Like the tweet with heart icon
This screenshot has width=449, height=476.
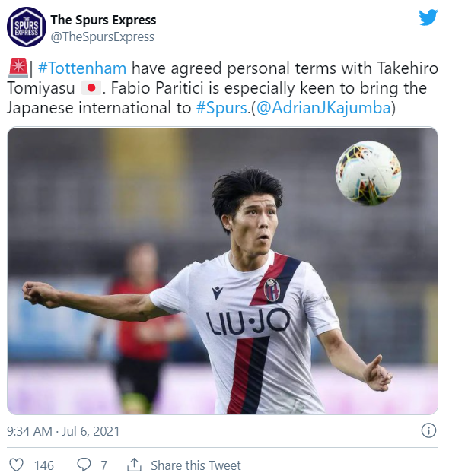point(16,465)
